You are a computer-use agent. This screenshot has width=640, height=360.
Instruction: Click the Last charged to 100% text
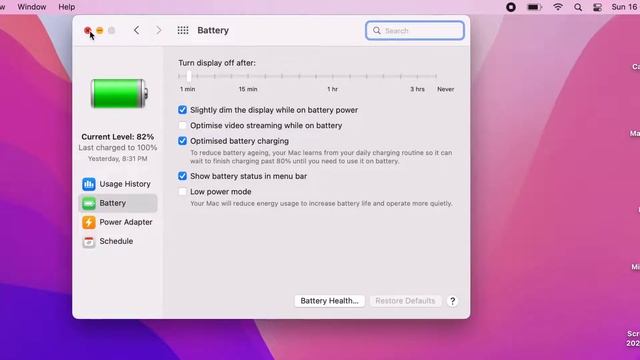coord(118,148)
